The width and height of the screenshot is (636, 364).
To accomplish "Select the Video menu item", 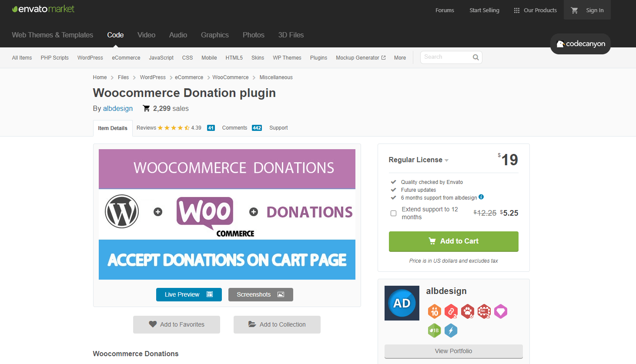I will click(146, 35).
